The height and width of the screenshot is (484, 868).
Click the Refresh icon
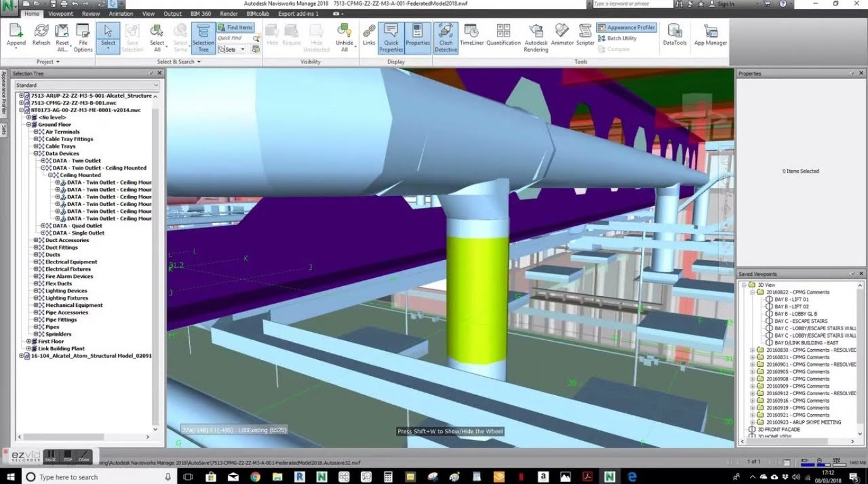(x=41, y=36)
